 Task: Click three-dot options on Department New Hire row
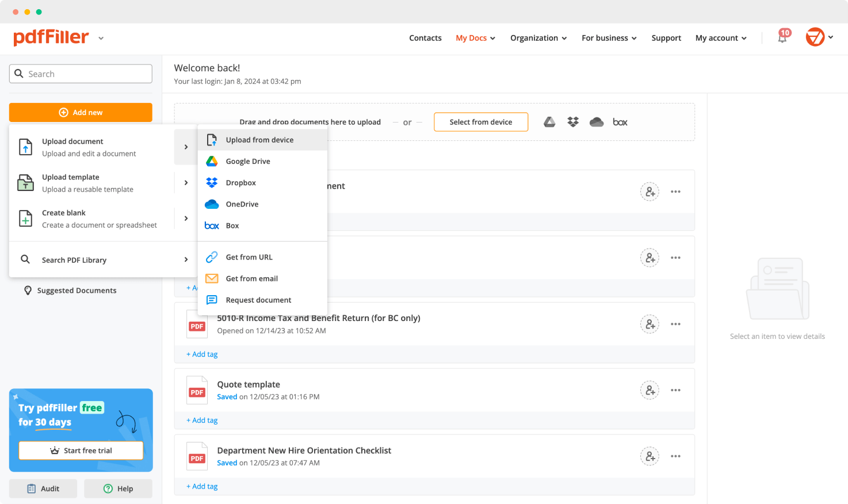[x=676, y=456]
